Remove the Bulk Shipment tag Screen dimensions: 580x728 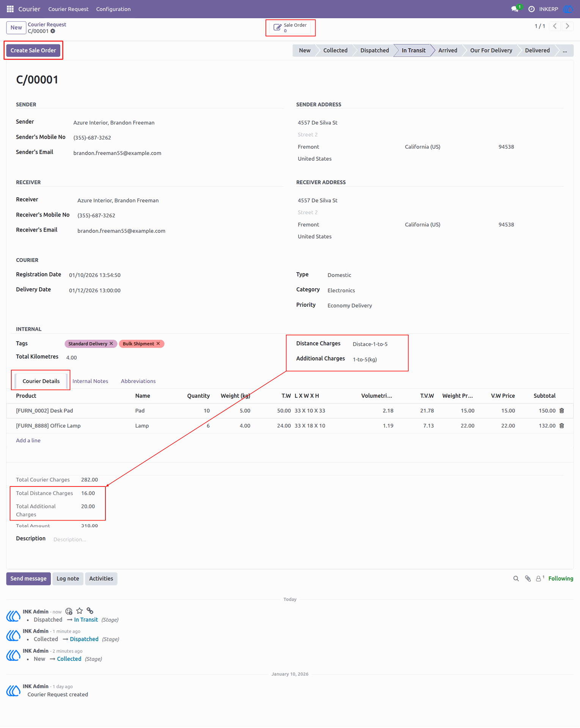pos(158,344)
